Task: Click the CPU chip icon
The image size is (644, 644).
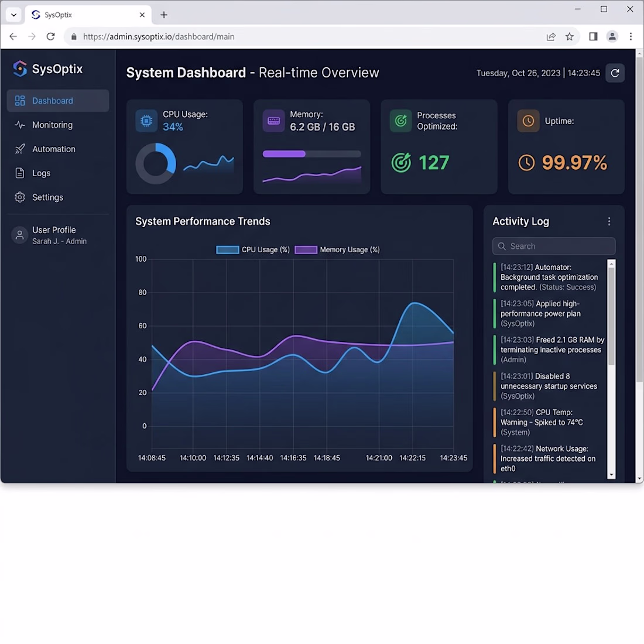Action: (146, 121)
